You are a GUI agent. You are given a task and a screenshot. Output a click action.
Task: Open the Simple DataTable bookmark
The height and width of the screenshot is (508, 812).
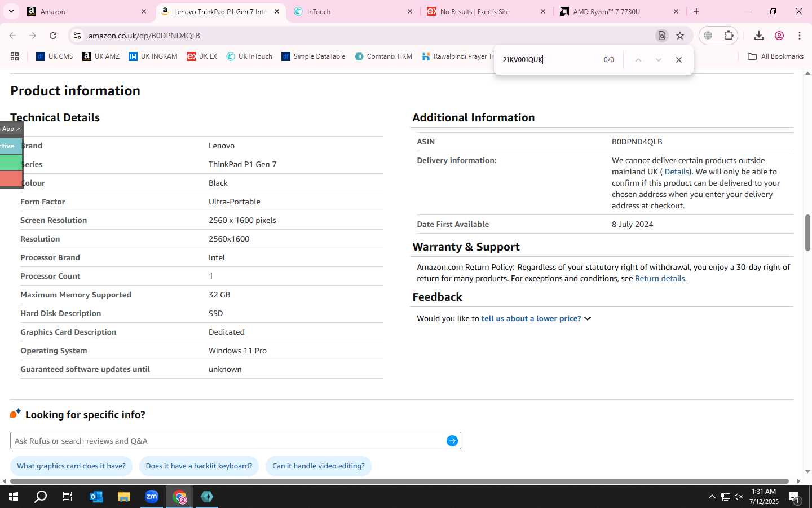tap(314, 56)
